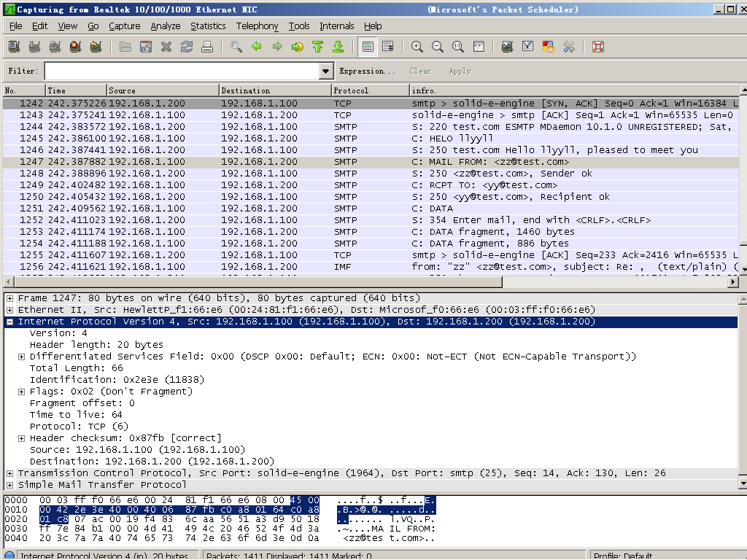The height and width of the screenshot is (560, 747).
Task: Click the Expression... filter button
Action: 367,71
